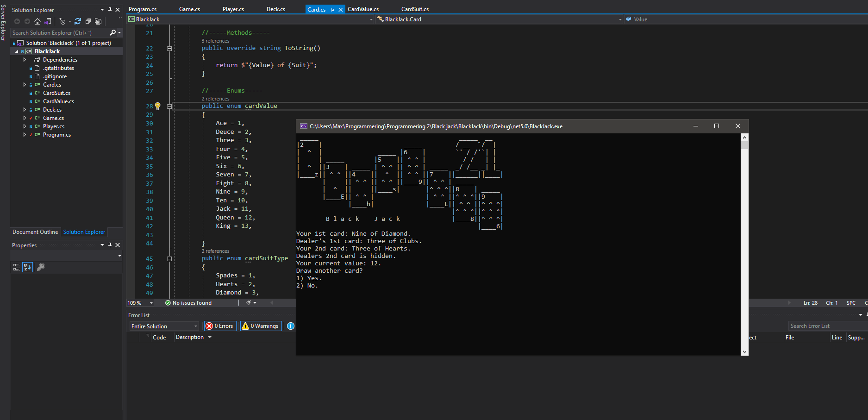Expand Dependencies tree node
The image size is (868, 420).
pos(25,60)
